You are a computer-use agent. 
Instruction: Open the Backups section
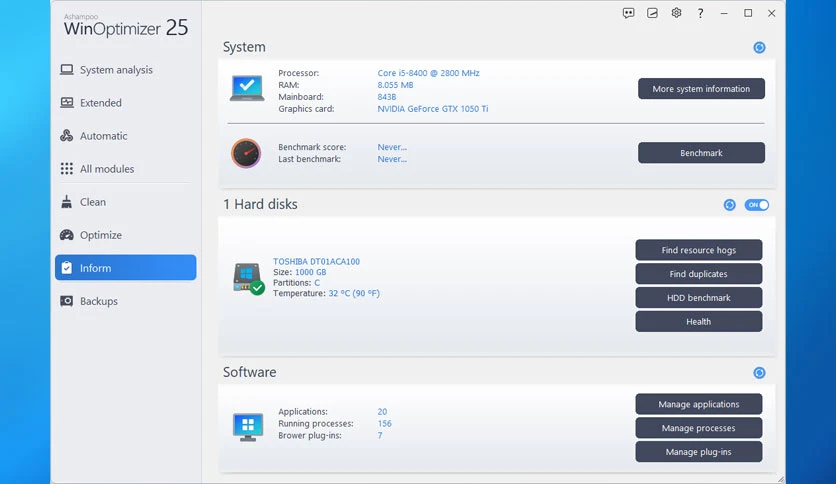coord(125,301)
